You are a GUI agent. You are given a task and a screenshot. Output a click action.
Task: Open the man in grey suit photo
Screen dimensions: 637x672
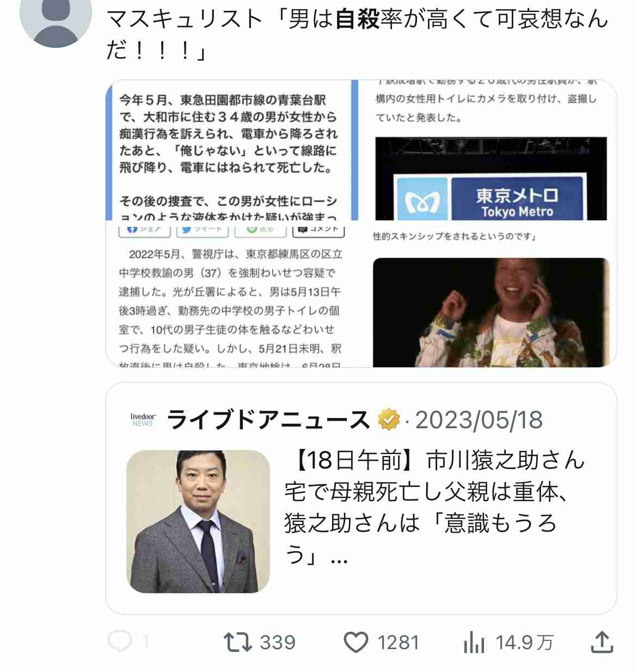(198, 521)
